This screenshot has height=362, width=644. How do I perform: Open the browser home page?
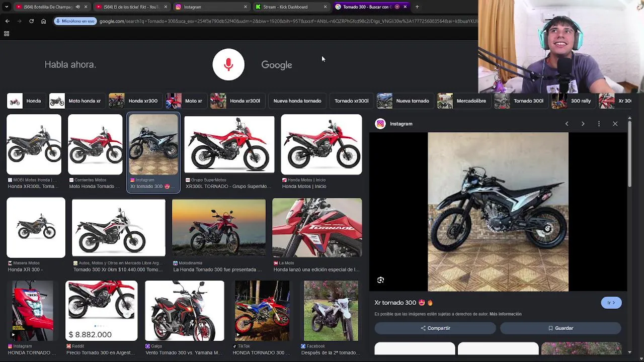click(x=43, y=21)
